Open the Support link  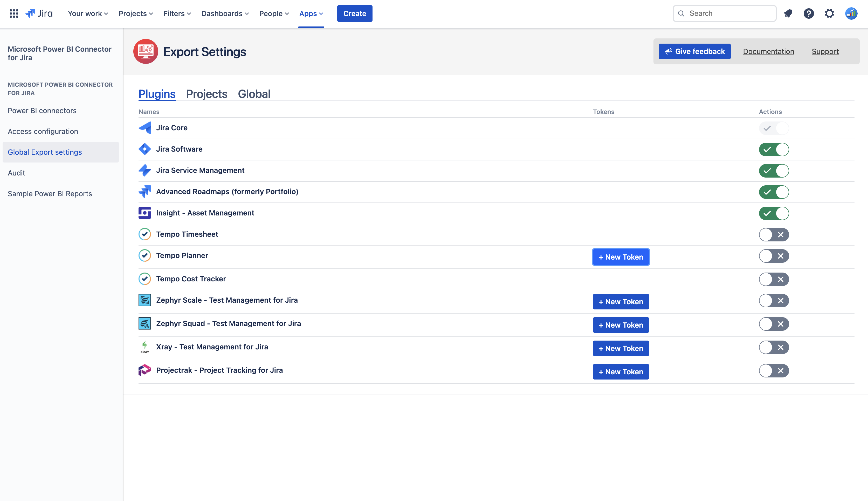[825, 52]
